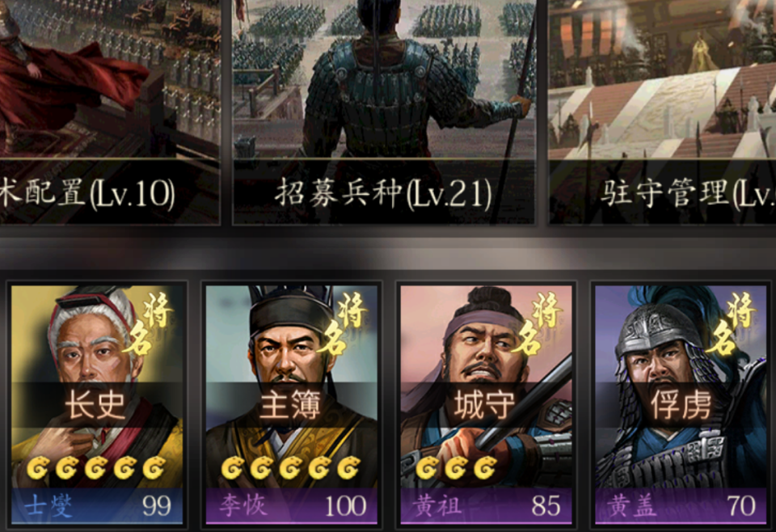Click the 长史 position label

click(95, 404)
